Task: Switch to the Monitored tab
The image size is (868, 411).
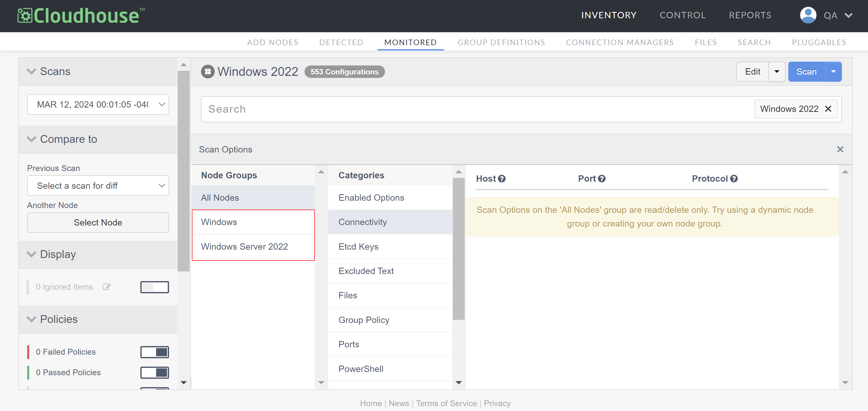Action: pyautogui.click(x=410, y=42)
